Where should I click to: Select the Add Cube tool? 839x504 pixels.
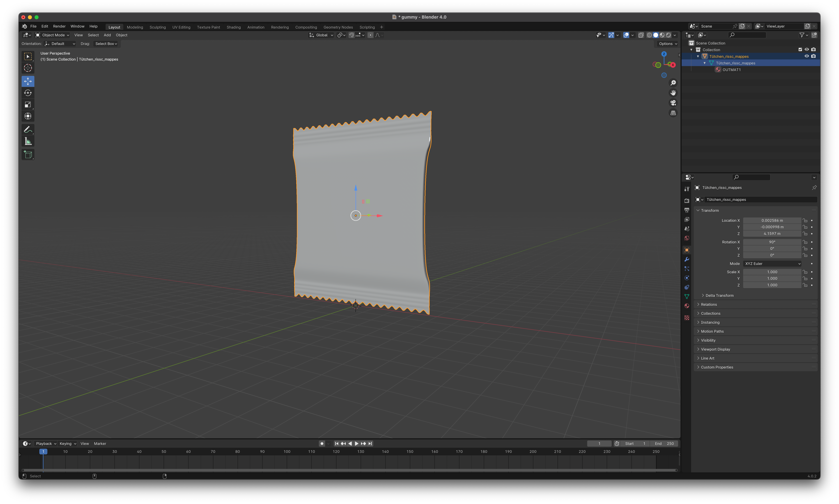click(28, 155)
